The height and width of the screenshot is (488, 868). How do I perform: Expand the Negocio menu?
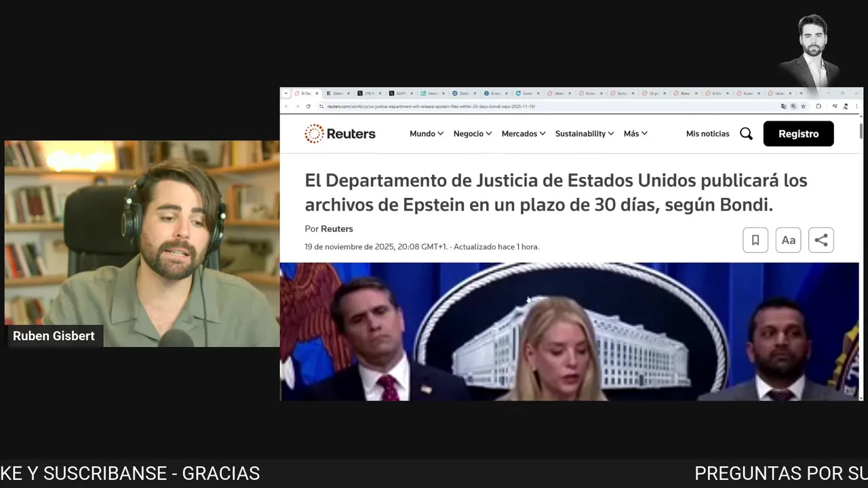click(473, 134)
